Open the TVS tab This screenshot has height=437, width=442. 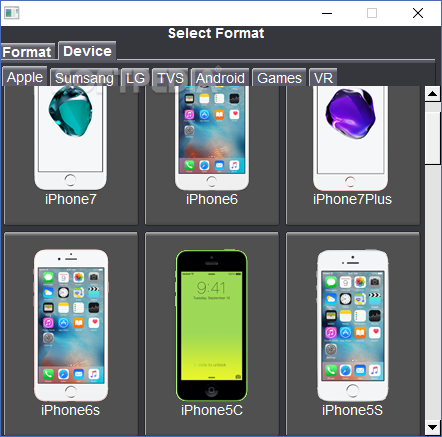(x=170, y=78)
